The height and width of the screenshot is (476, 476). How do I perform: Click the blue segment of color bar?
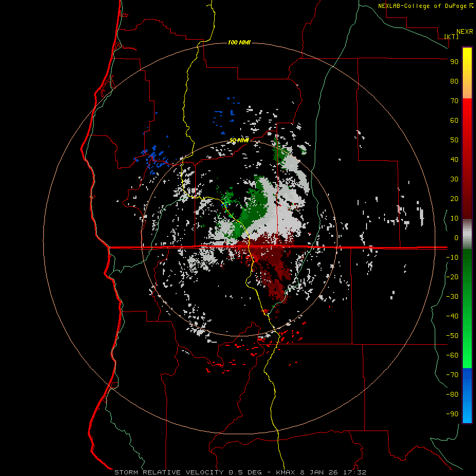point(467,396)
